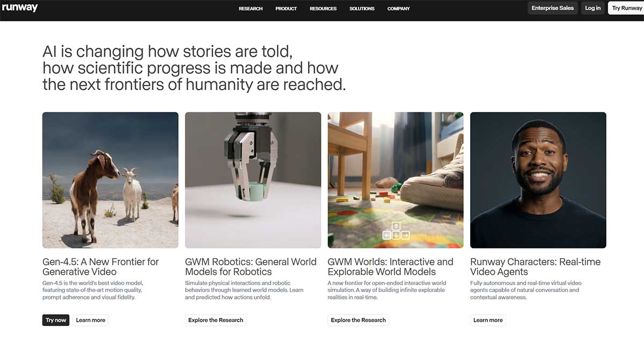Open the Research navigation menu
The width and height of the screenshot is (644, 363).
click(251, 9)
